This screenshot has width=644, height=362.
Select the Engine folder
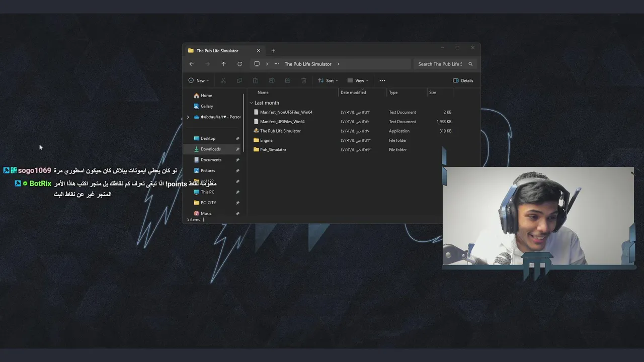[x=266, y=140]
